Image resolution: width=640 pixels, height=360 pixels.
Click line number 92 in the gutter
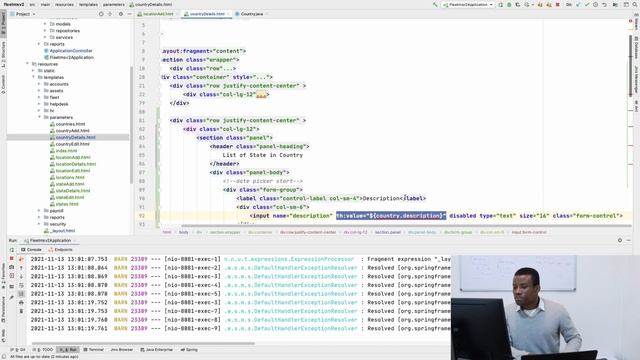142,216
